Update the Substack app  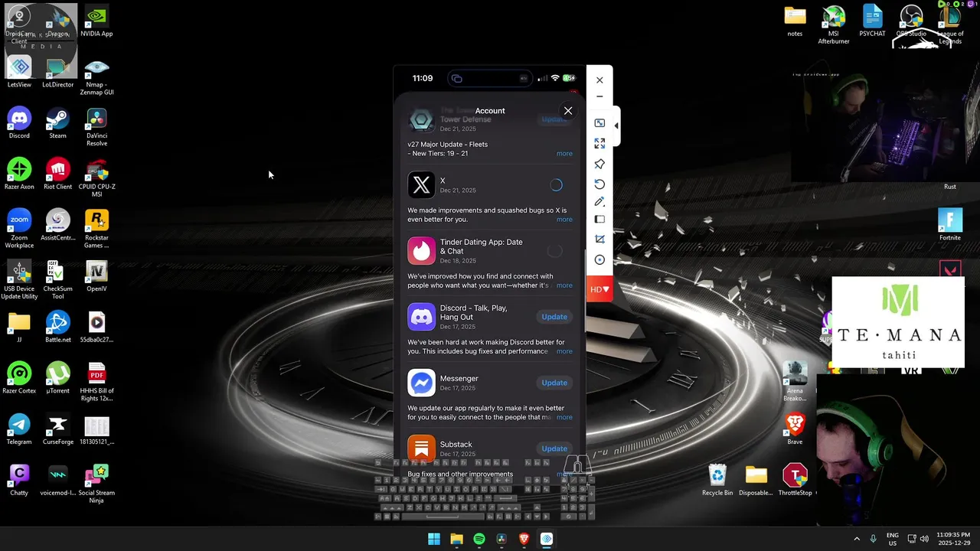(x=554, y=448)
